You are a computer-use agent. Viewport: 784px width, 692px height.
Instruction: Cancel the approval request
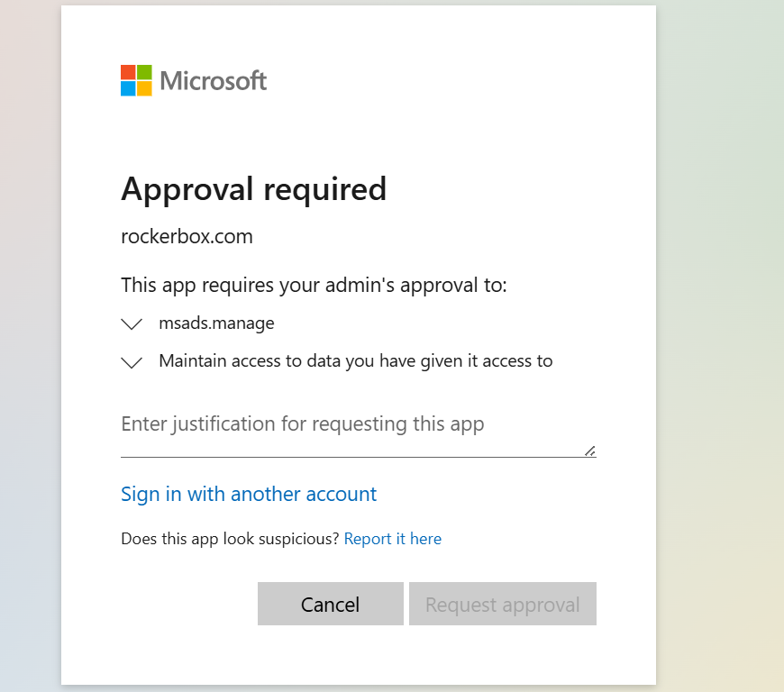pos(331,604)
